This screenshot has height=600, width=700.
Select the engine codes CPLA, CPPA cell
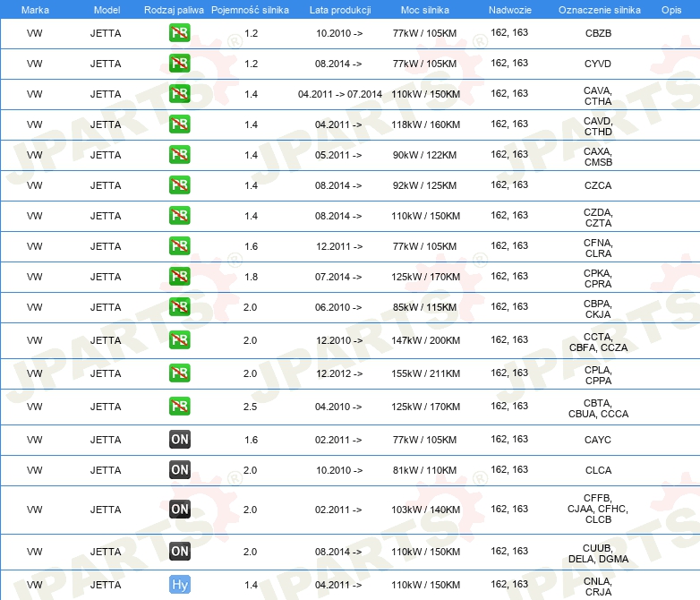(598, 375)
